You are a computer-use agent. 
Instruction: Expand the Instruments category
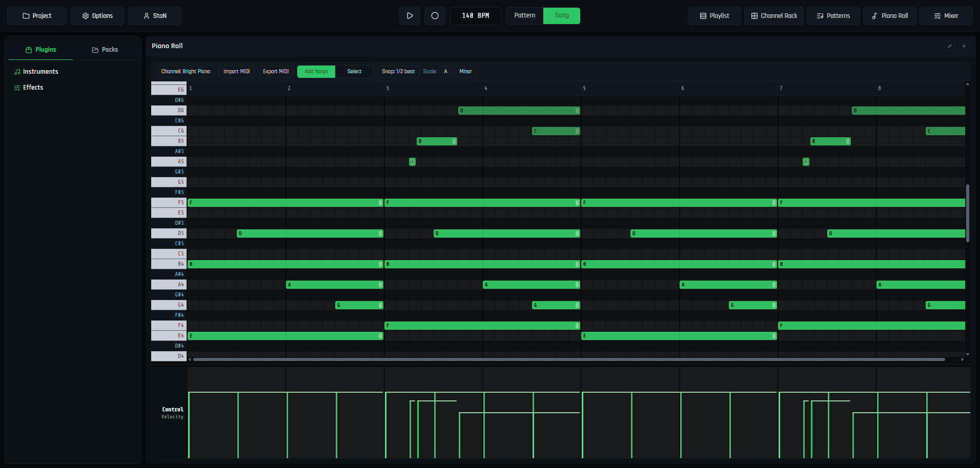[x=36, y=72]
